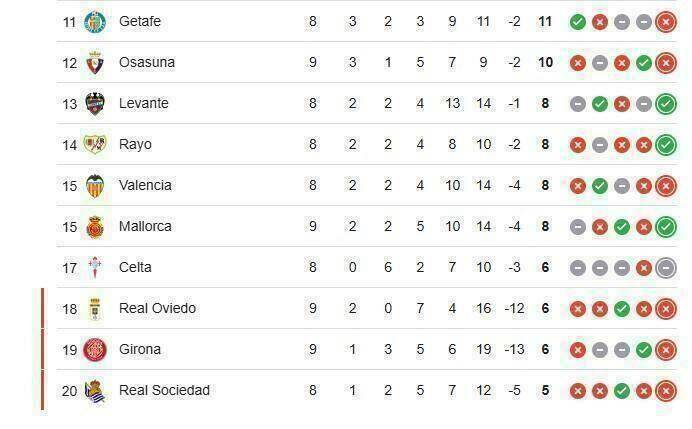Click Getafe's green win form icon
Image resolution: width=692 pixels, height=429 pixels.
pyautogui.click(x=578, y=21)
